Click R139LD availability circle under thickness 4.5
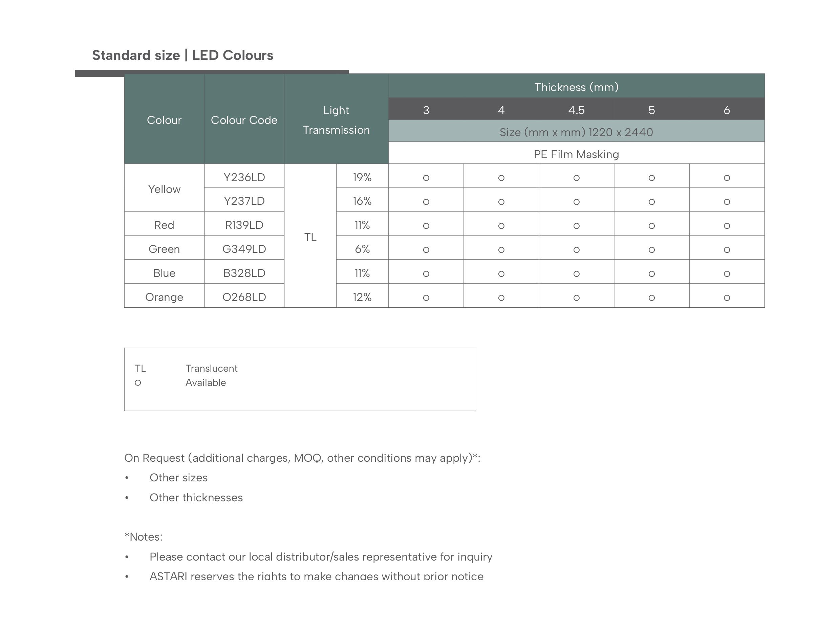 click(x=577, y=225)
